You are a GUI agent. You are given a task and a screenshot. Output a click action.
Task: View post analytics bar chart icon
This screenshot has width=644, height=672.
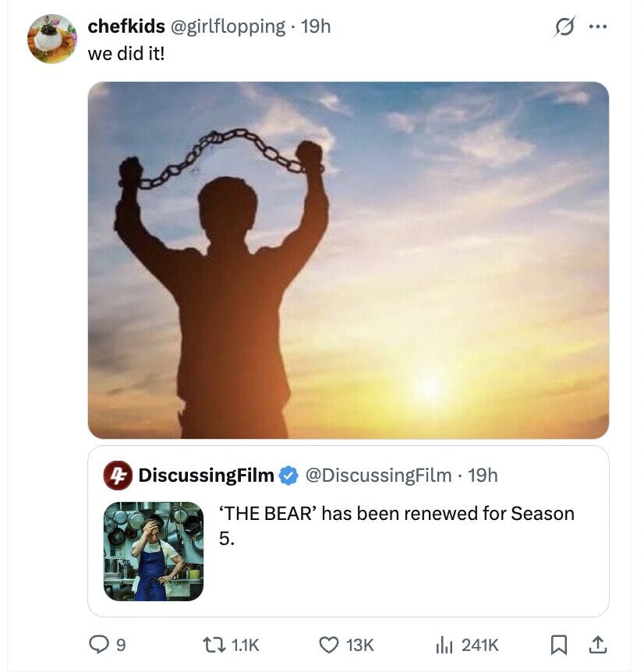(x=444, y=645)
